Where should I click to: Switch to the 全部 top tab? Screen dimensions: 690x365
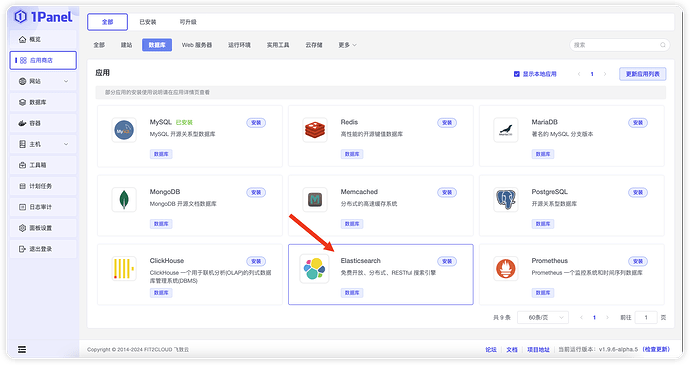(x=107, y=22)
